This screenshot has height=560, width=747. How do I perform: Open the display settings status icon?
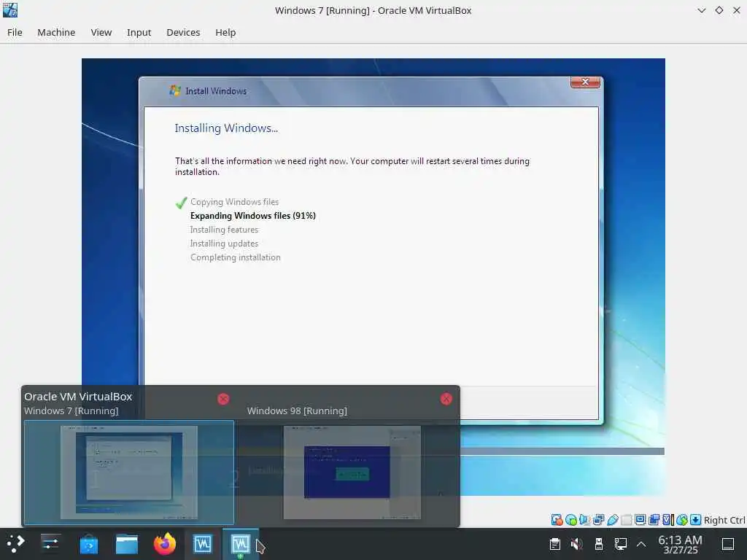click(640, 520)
